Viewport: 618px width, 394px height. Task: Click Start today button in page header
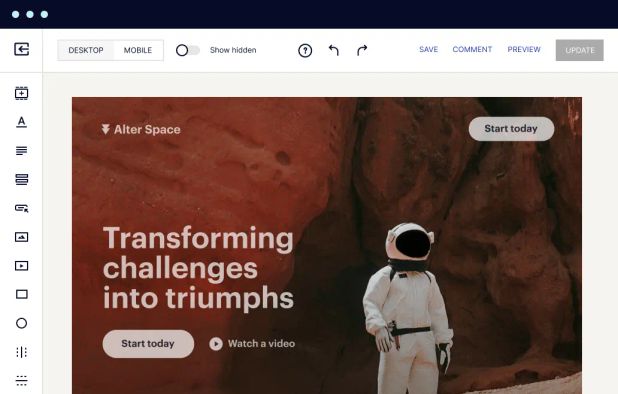(511, 129)
